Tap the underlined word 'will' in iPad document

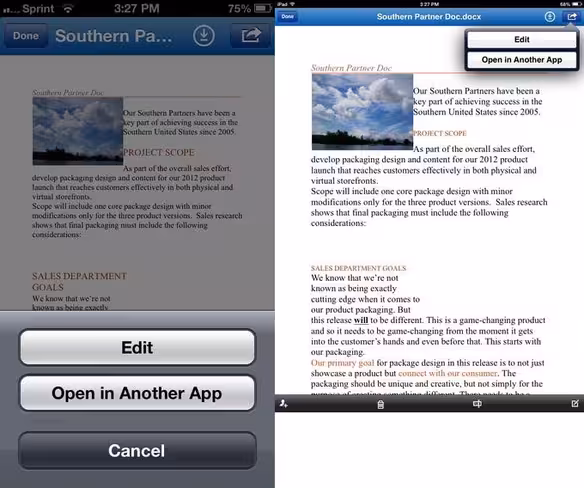361,320
